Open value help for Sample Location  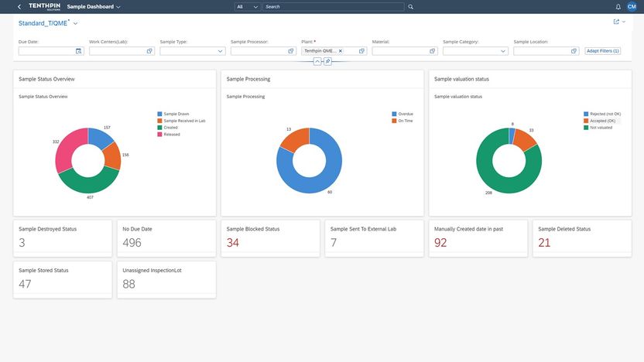point(574,51)
